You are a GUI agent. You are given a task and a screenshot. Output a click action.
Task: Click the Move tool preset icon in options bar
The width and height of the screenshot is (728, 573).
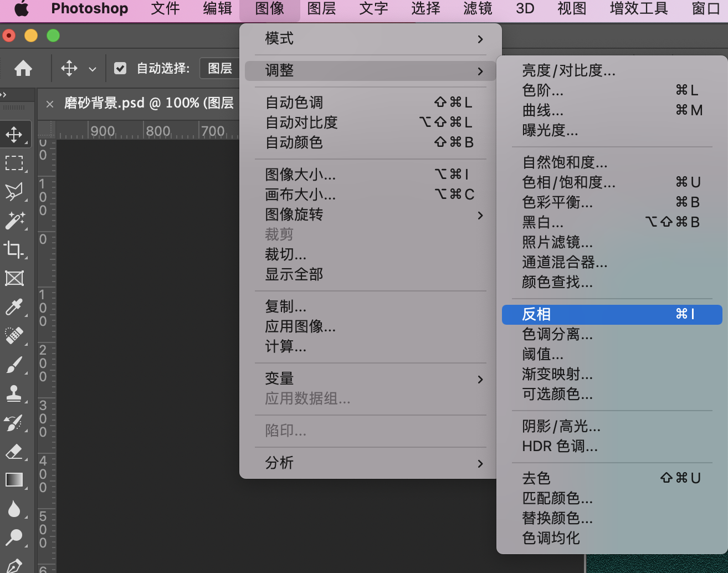[69, 68]
